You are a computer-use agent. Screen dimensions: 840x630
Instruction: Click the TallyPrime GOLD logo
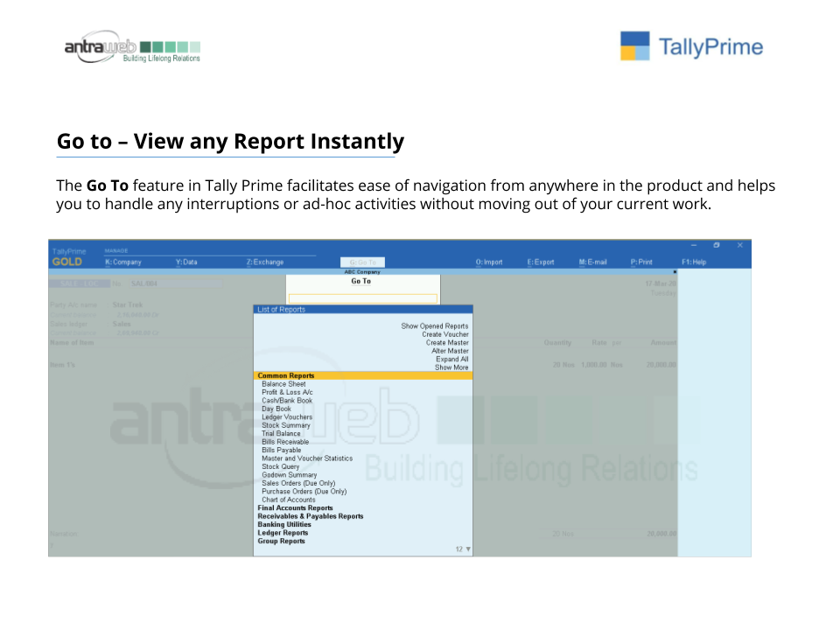pos(68,257)
